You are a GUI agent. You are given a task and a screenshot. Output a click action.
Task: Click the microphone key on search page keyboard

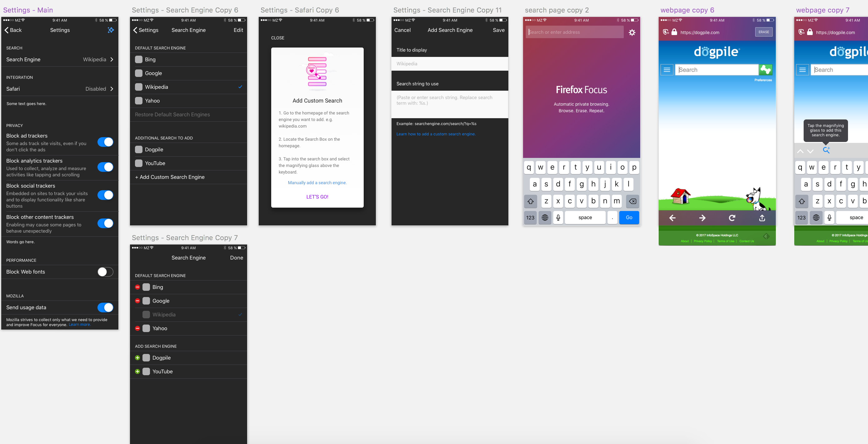point(558,217)
